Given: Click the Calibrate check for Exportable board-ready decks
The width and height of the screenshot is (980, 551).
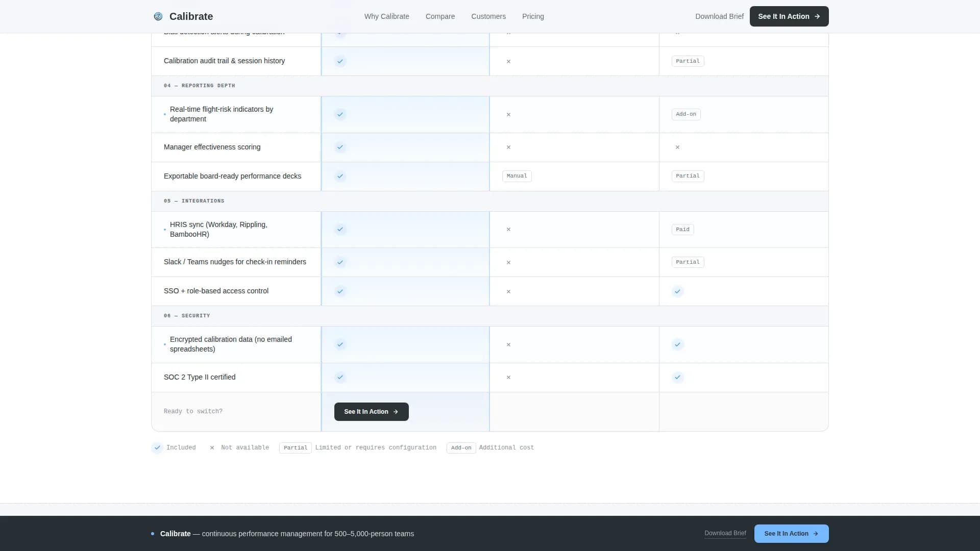Looking at the screenshot, I should tap(340, 177).
